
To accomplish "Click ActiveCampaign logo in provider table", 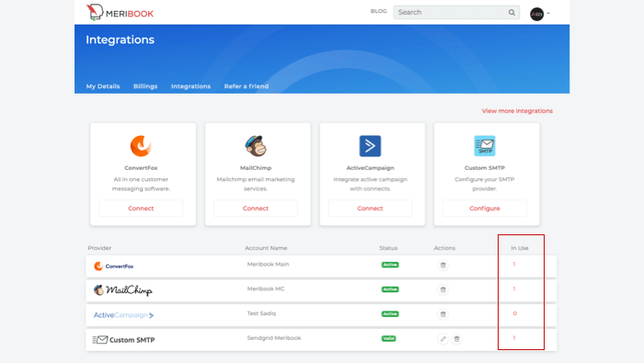I will coord(123,315).
